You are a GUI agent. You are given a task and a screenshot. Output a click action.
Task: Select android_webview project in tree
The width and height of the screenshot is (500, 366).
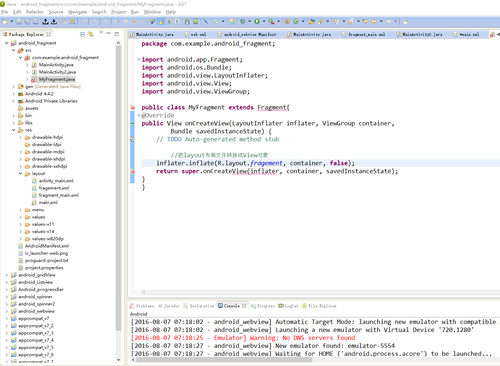pos(36,311)
